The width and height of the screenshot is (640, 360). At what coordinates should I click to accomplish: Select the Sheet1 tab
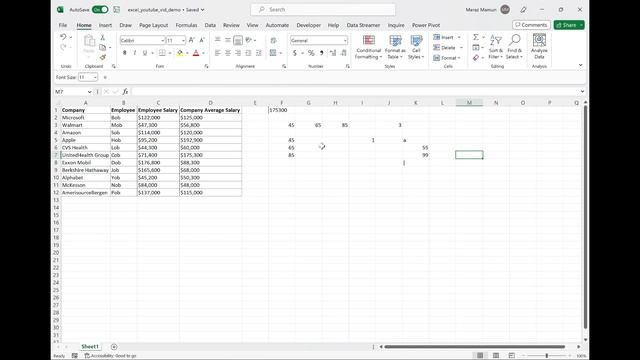pyautogui.click(x=90, y=347)
